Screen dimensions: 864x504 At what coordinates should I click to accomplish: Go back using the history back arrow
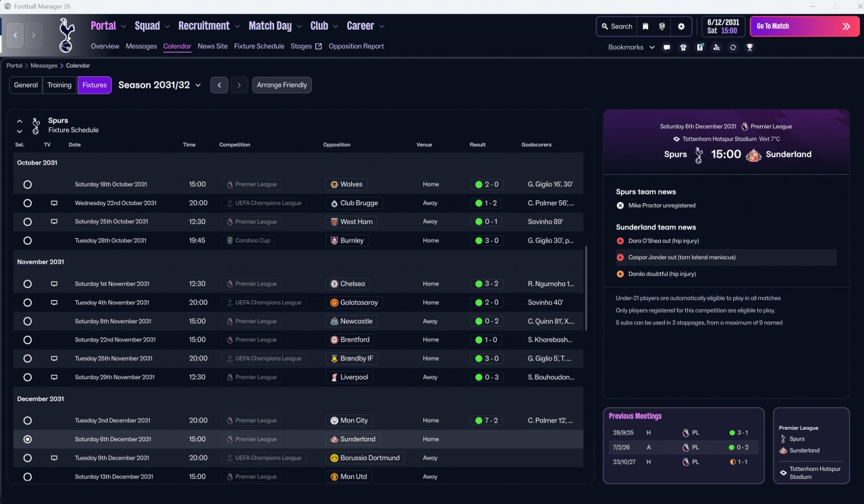(x=16, y=35)
